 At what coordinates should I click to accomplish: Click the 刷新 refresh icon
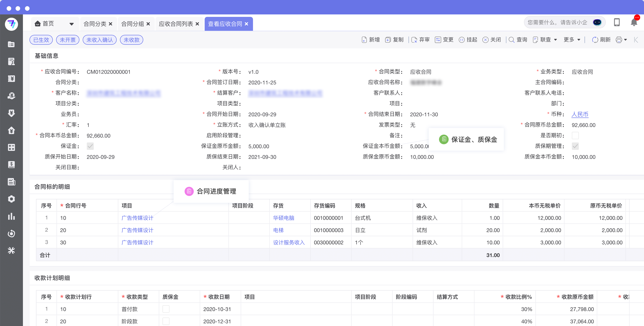[595, 40]
